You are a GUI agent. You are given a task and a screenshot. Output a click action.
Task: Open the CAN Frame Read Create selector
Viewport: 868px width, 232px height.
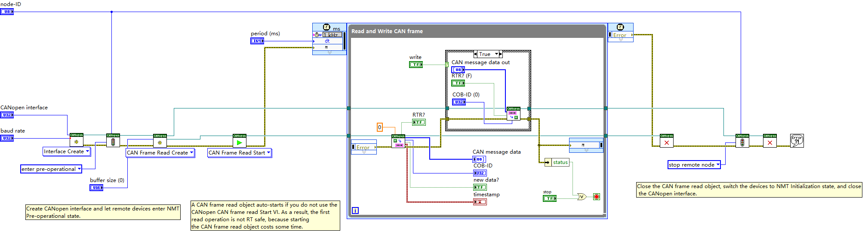[x=191, y=153]
